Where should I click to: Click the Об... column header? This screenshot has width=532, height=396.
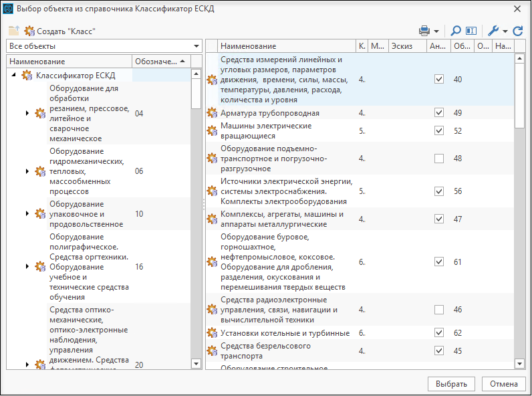pos(462,46)
